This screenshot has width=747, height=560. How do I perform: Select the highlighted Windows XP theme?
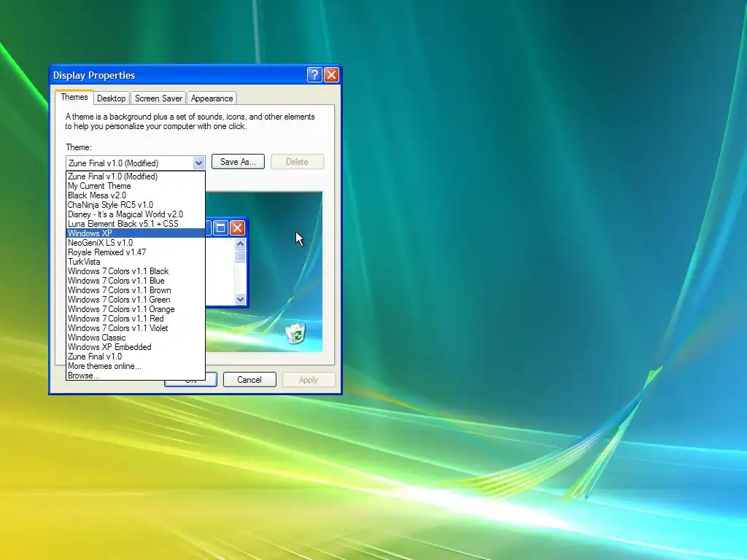(135, 233)
